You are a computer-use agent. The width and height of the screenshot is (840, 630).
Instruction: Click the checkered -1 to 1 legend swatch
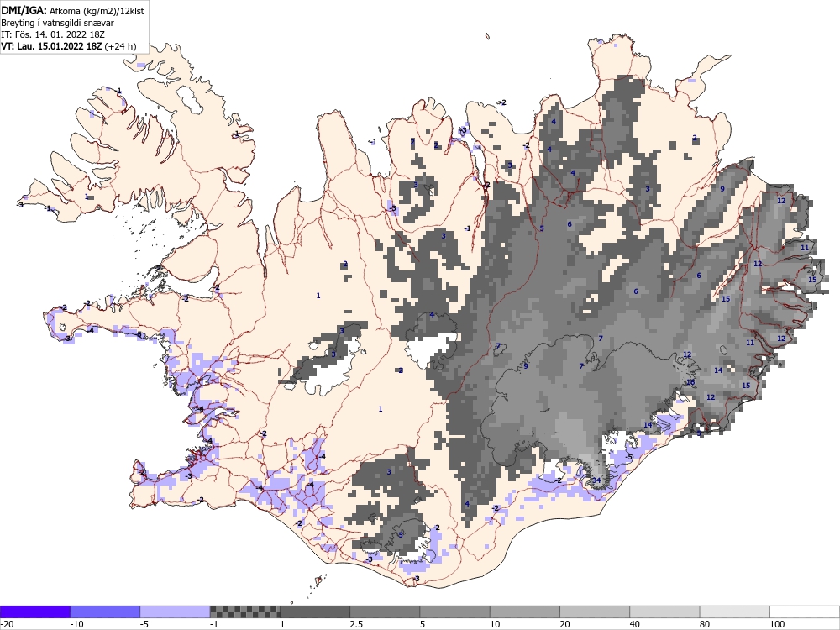(x=244, y=612)
